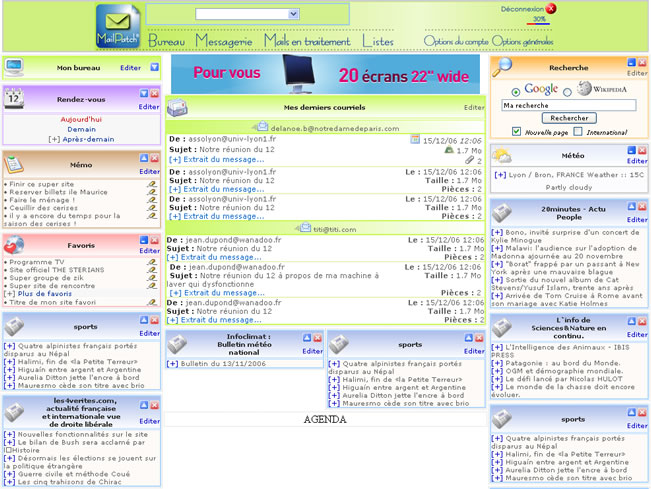
Task: Open the 'Options du compte' link
Action: point(456,42)
